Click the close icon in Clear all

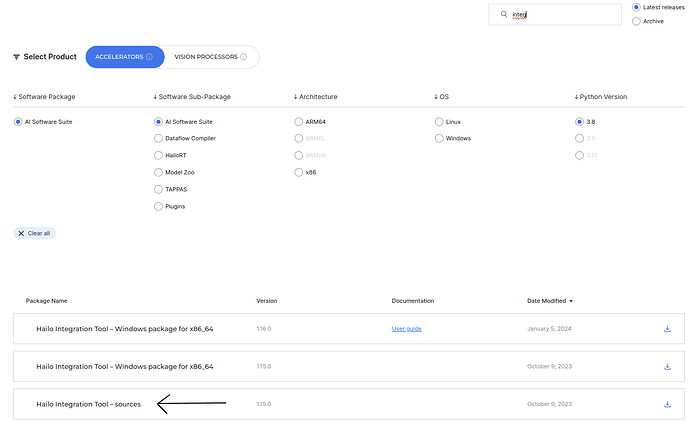[x=21, y=233]
